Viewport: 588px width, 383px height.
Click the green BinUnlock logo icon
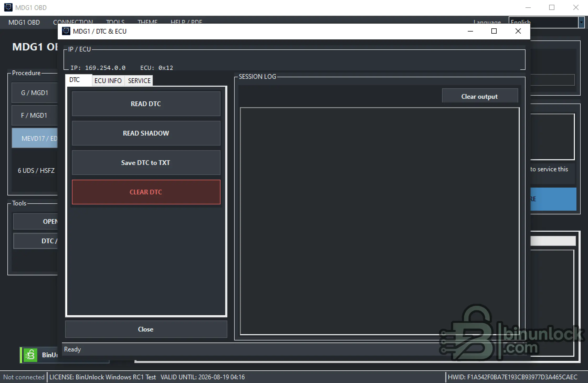tap(30, 355)
